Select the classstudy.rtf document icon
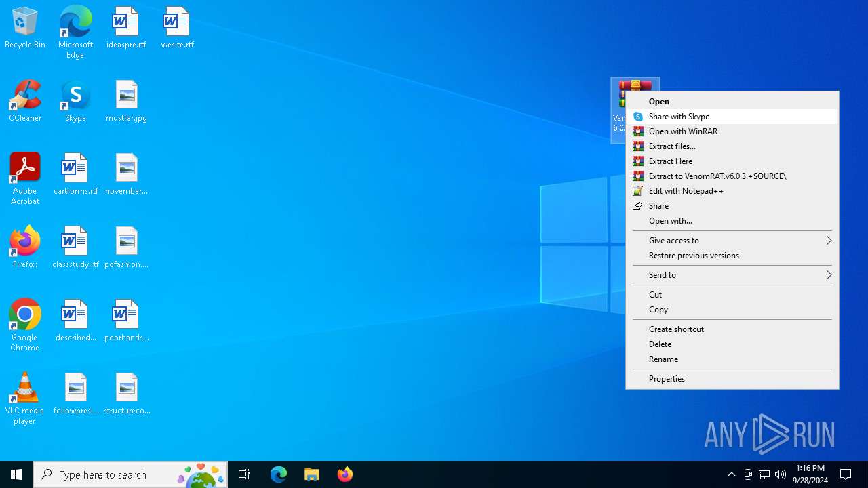The image size is (868, 488). (x=75, y=247)
